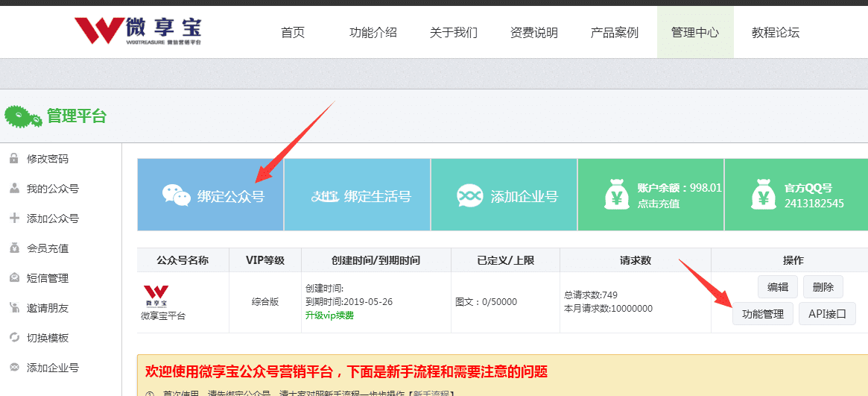Screen dimensions: 868x396
Task: Click the money bag icon by 账户余额
Action: (616, 195)
